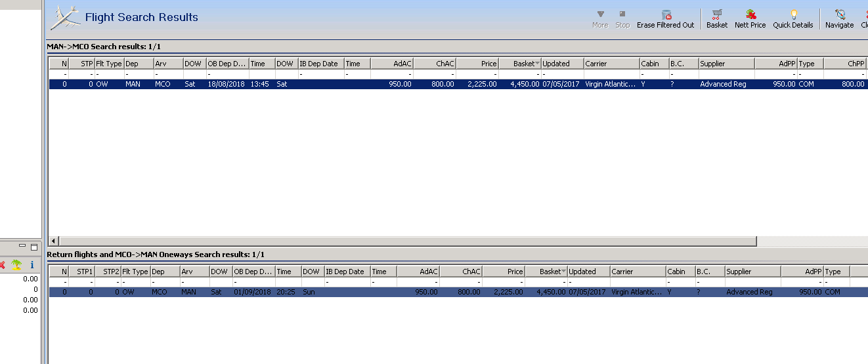Maximize the left side panel
868x364 pixels.
tap(34, 247)
